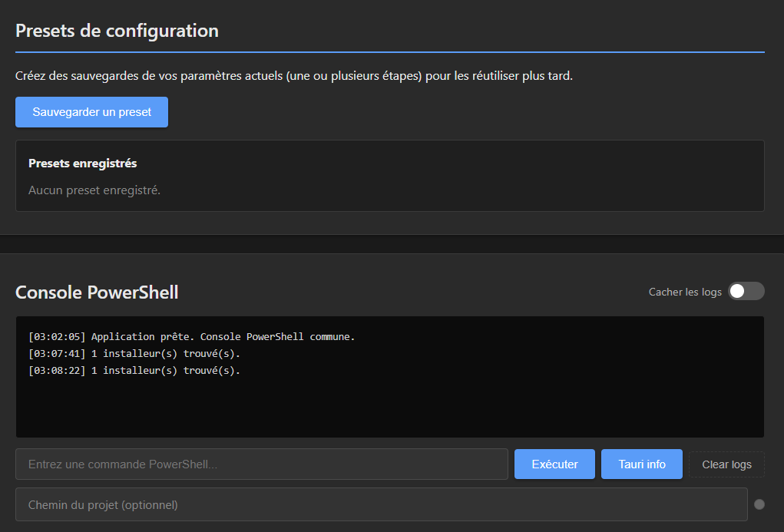The image size is (784, 532).
Task: Click the grey status dot beside project path
Action: 759,504
